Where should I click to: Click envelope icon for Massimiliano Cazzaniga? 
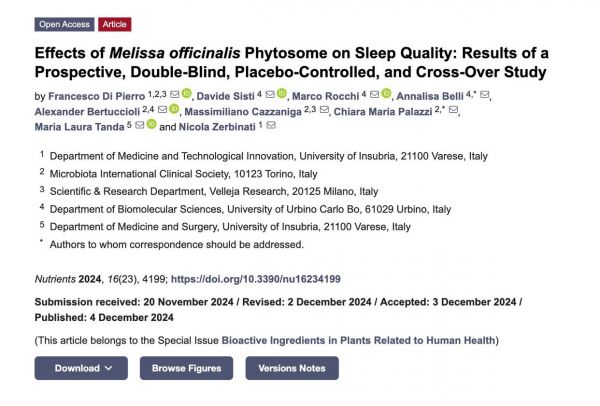point(324,111)
